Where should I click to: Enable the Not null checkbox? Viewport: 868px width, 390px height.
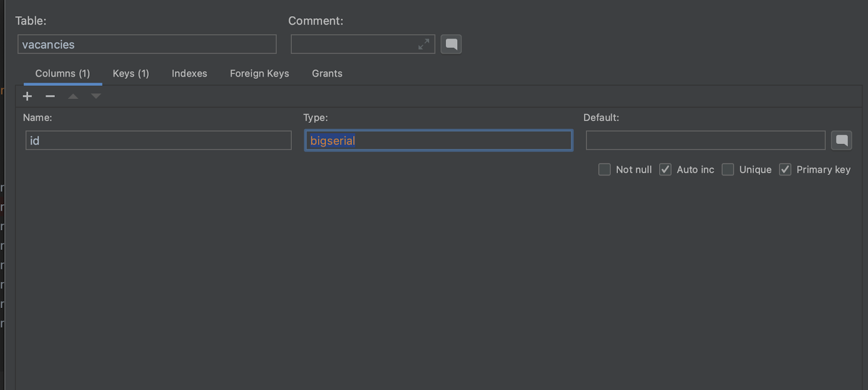click(x=604, y=169)
